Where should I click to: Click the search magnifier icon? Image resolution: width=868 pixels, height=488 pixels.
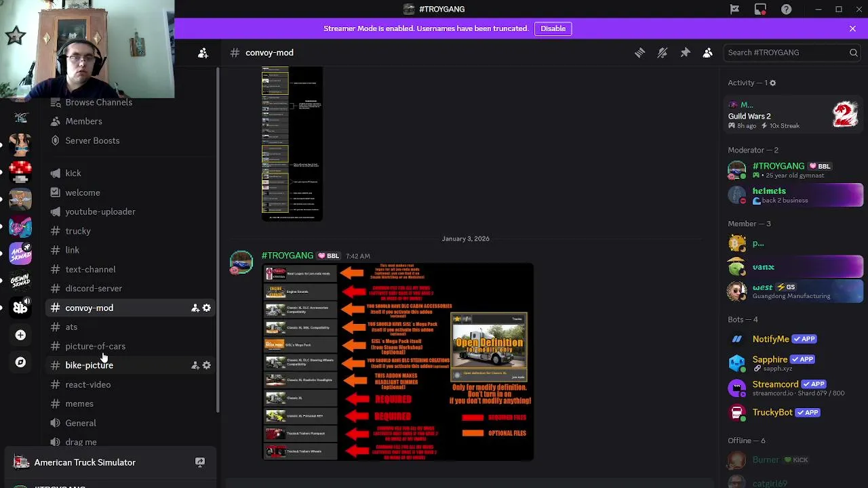point(854,52)
